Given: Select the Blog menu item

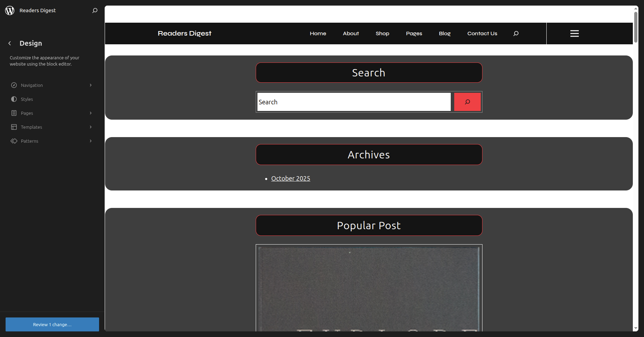Looking at the screenshot, I should 444,33.
